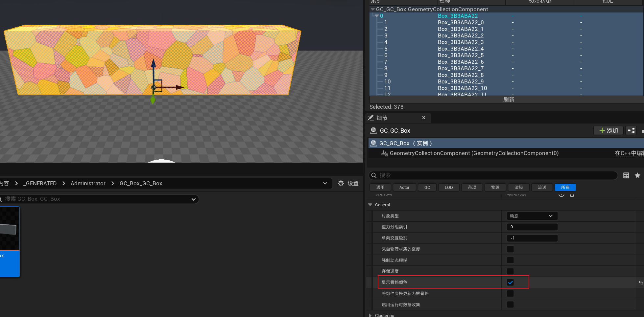Click the 细节 panel tab icon

pyautogui.click(x=370, y=118)
